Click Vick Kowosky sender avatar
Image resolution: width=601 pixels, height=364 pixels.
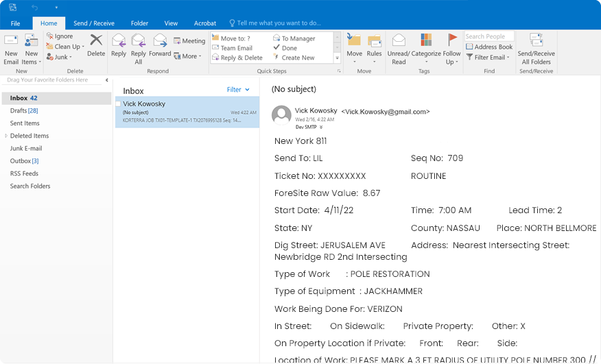281,115
